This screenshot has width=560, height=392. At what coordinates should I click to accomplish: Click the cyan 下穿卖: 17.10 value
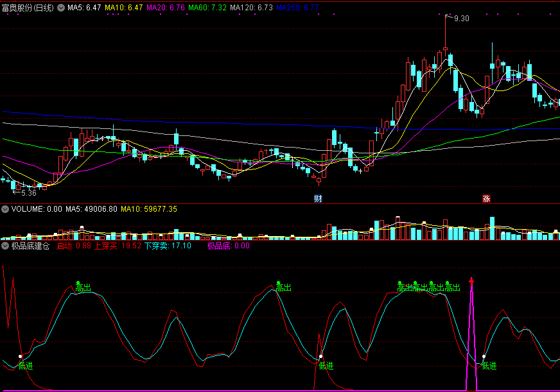(x=168, y=246)
